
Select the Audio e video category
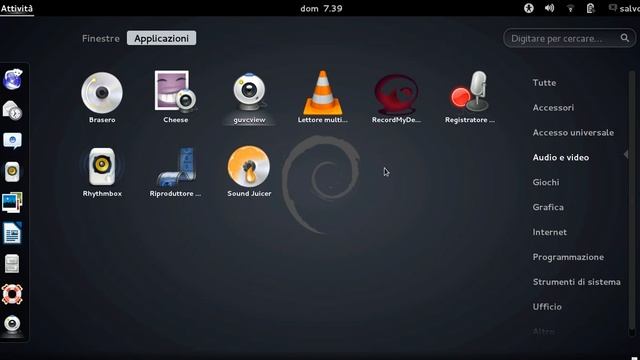(x=560, y=158)
